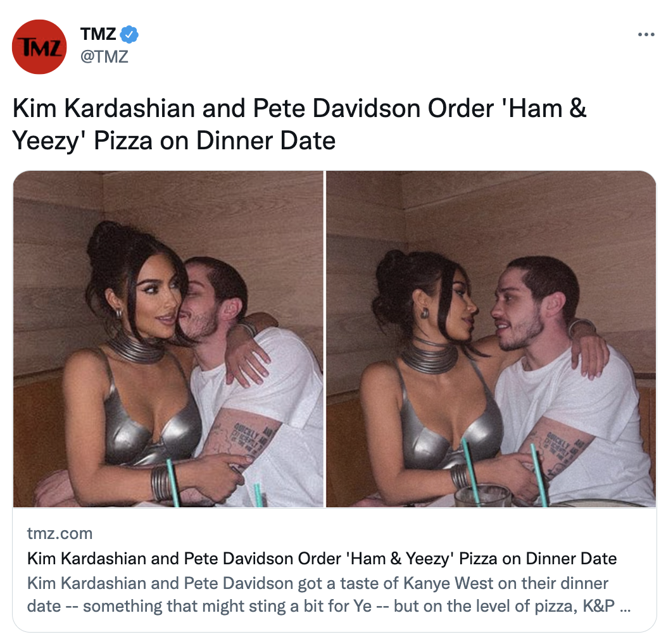The height and width of the screenshot is (644, 666).
Task: Click the tmz.com domain label in the card
Action: 60,533
